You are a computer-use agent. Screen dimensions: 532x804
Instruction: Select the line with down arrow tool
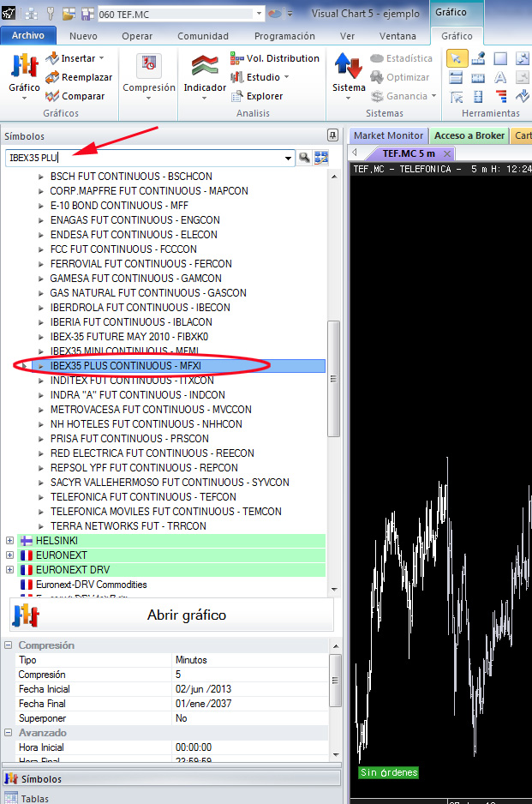click(x=523, y=96)
